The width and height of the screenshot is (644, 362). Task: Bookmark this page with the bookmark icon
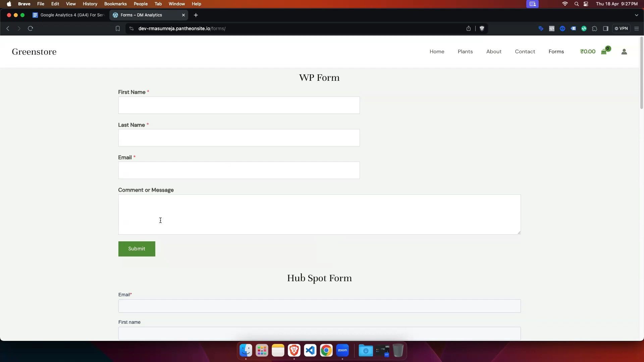point(118,28)
